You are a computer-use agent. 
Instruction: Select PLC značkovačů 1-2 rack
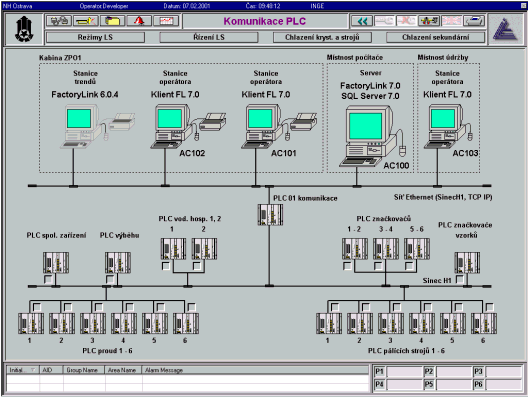[x=355, y=249]
